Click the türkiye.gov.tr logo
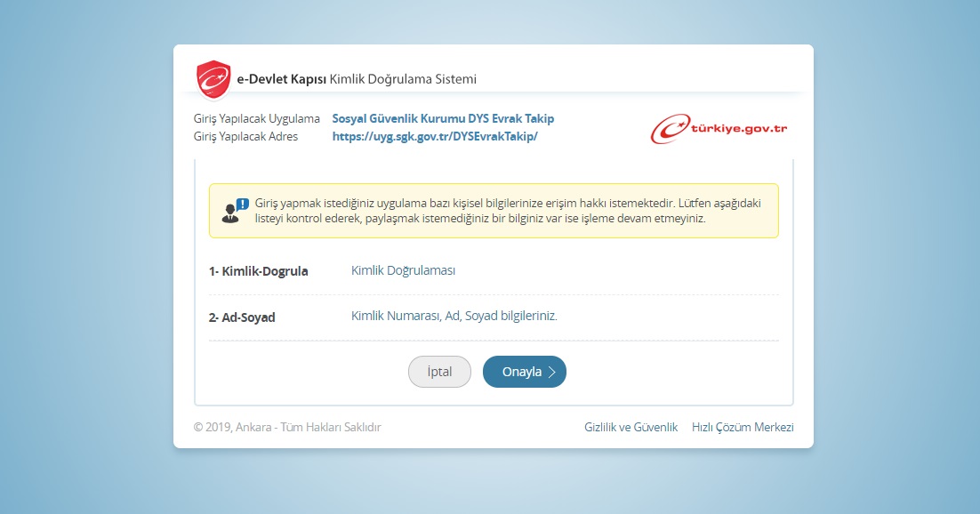980x514 pixels. tap(719, 129)
